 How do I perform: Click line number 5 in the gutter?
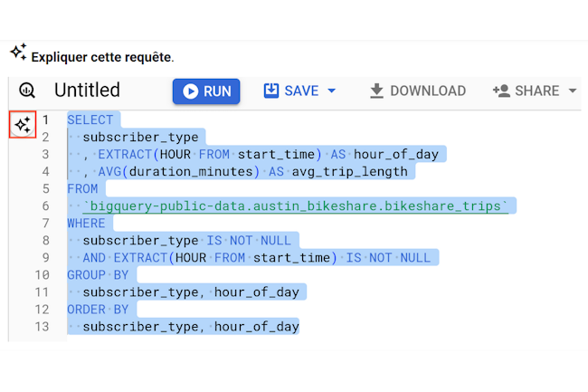[46, 188]
